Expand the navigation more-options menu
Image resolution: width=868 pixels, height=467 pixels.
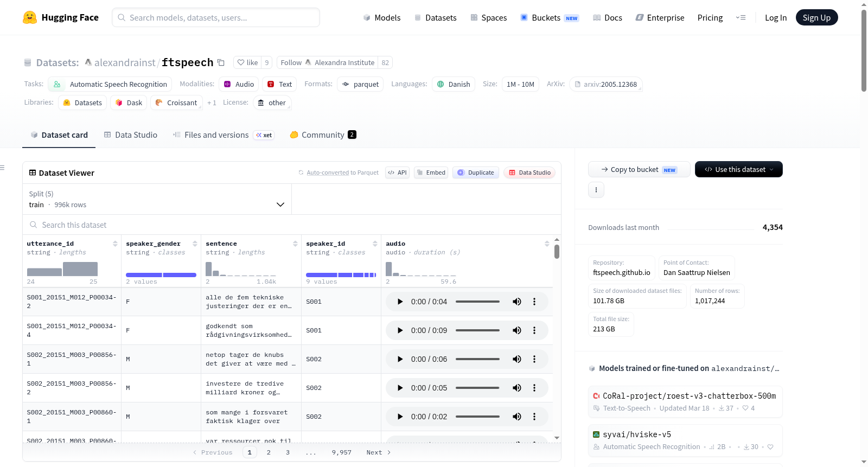tap(741, 17)
